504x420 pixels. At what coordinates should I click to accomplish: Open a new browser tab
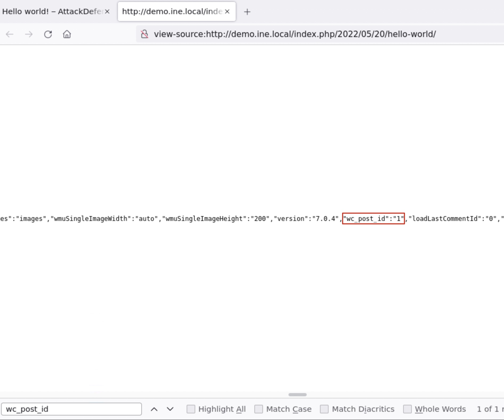coord(247,11)
